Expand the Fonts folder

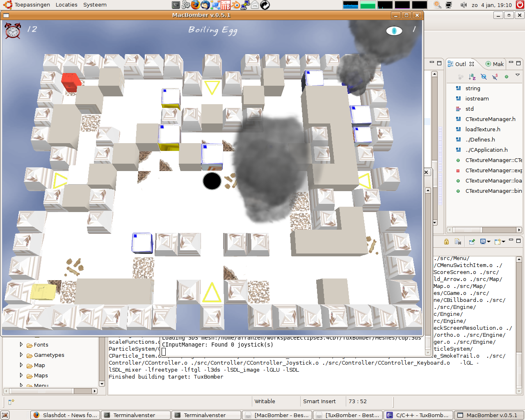pos(21,345)
